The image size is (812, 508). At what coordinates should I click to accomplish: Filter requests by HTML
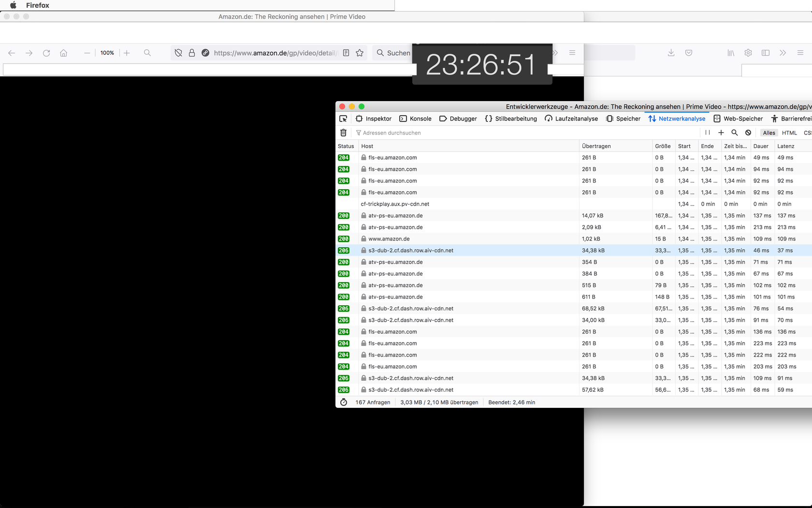point(789,133)
